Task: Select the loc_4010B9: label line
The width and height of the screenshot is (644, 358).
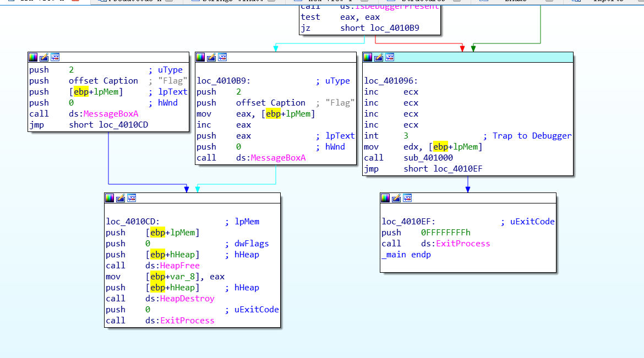Action: [x=223, y=81]
